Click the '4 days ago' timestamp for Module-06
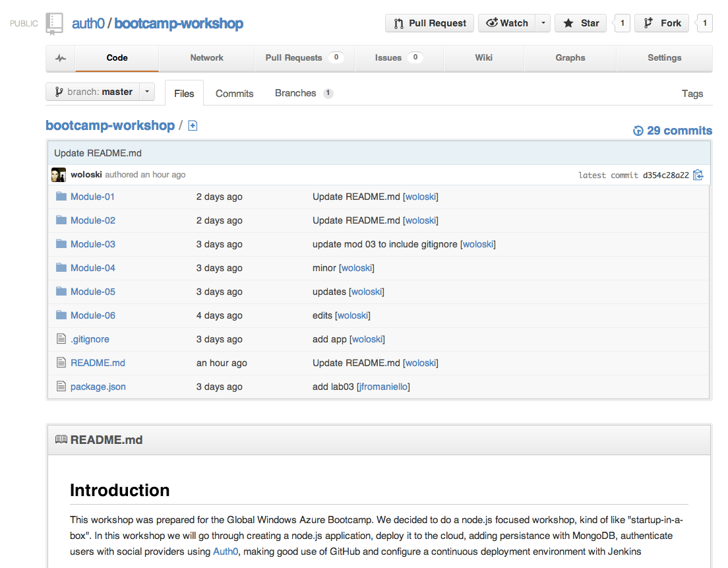Screen dimensions: 728x568 point(219,315)
